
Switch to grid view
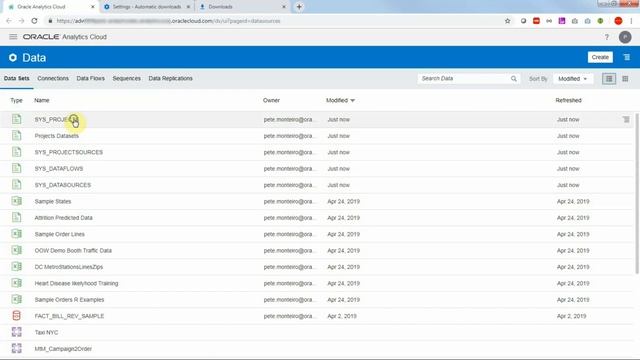(x=625, y=78)
